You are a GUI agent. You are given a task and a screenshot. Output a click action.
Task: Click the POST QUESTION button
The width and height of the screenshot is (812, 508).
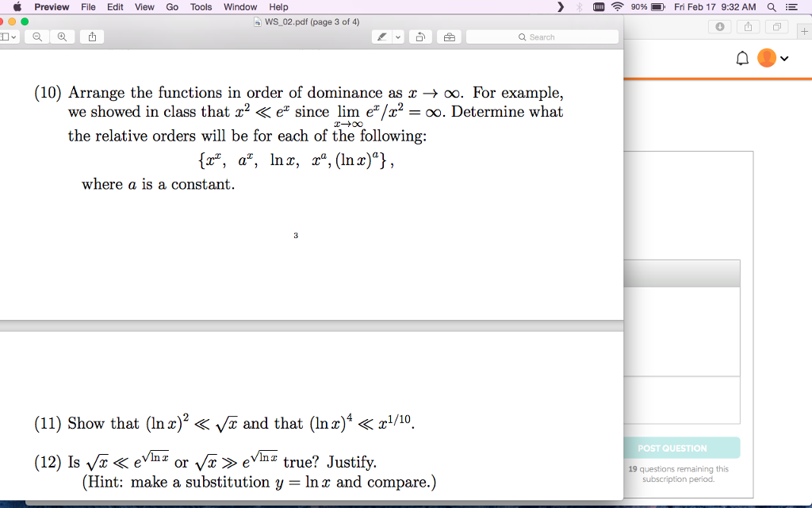point(682,448)
